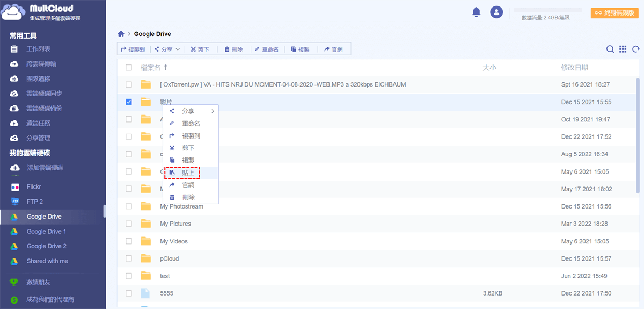
Task: Go to home breadcrumb icon
Action: click(121, 34)
